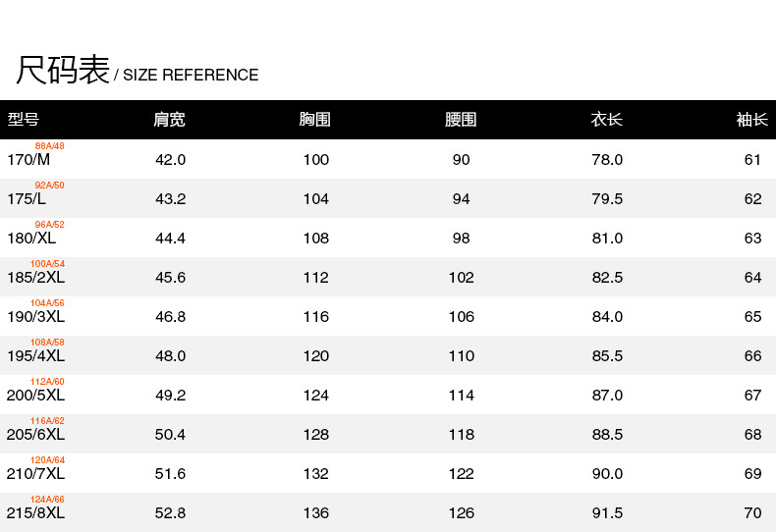Click sleeve length value 70

pyautogui.click(x=752, y=513)
